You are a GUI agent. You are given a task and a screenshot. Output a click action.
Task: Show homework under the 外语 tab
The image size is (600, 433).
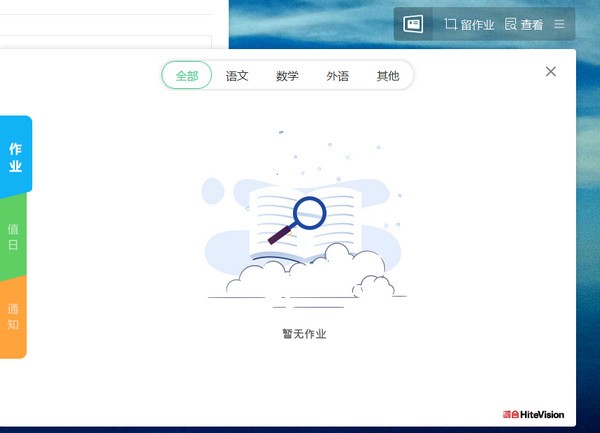(x=337, y=76)
